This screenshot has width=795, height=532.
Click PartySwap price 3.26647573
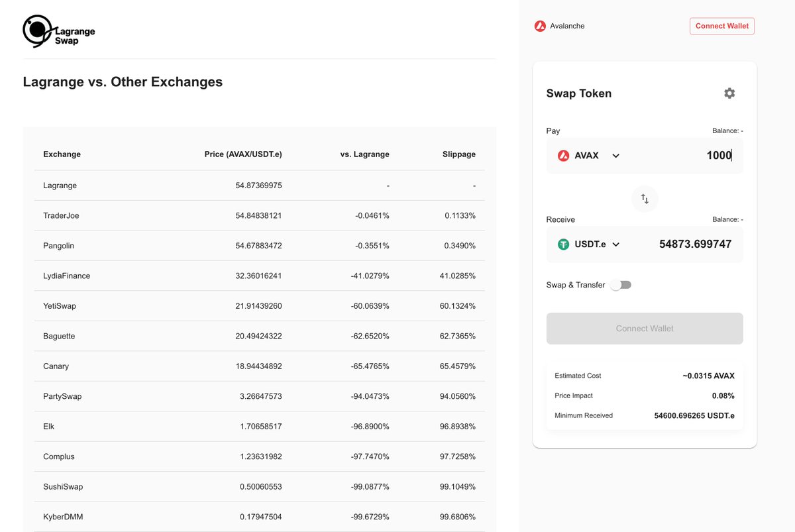[261, 396]
